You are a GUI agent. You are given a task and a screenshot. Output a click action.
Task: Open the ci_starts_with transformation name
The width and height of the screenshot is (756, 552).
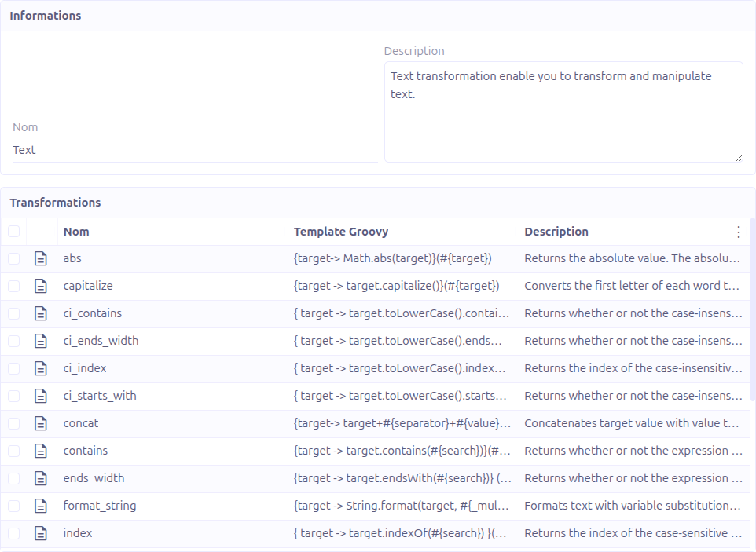pyautogui.click(x=100, y=396)
